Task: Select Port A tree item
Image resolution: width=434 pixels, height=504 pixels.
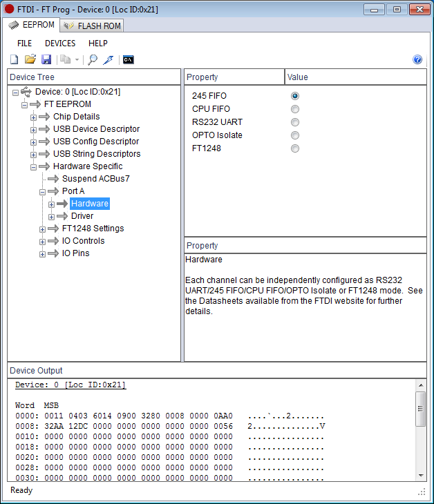Action: pos(73,191)
